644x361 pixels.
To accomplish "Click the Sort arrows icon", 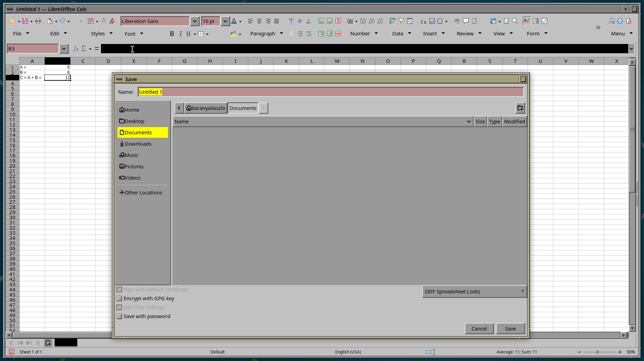I will coord(392,21).
